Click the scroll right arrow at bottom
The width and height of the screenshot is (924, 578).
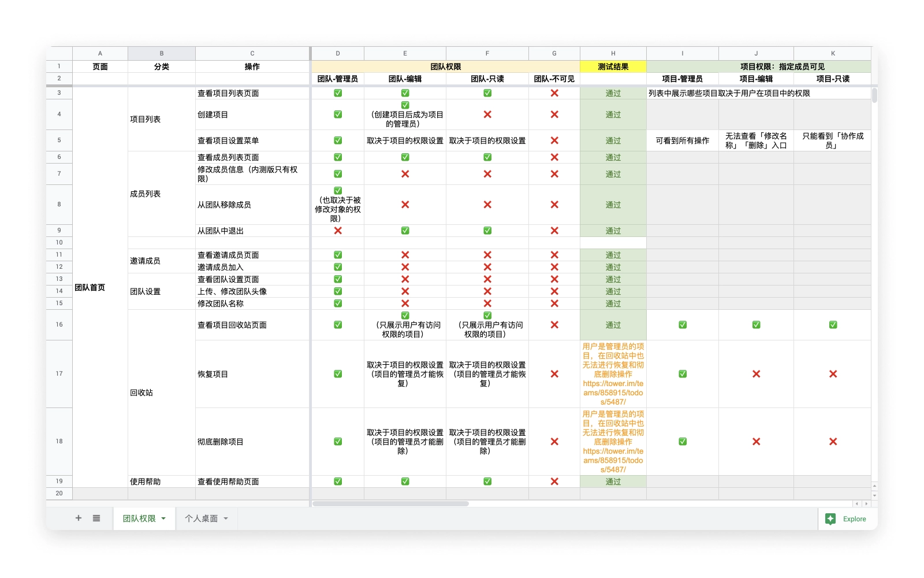click(866, 504)
